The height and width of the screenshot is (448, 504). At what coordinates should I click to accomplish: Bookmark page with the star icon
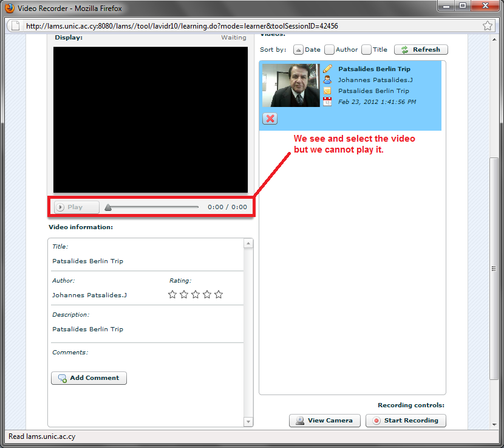[x=487, y=26]
